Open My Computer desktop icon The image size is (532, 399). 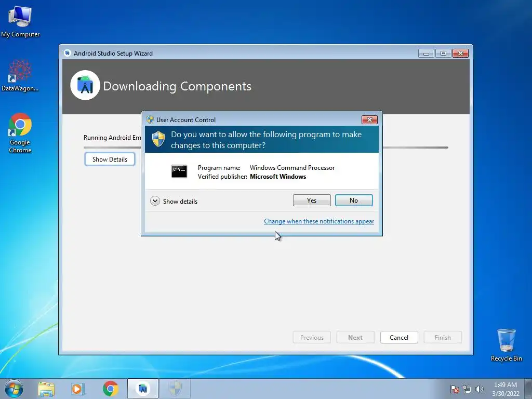[20, 22]
